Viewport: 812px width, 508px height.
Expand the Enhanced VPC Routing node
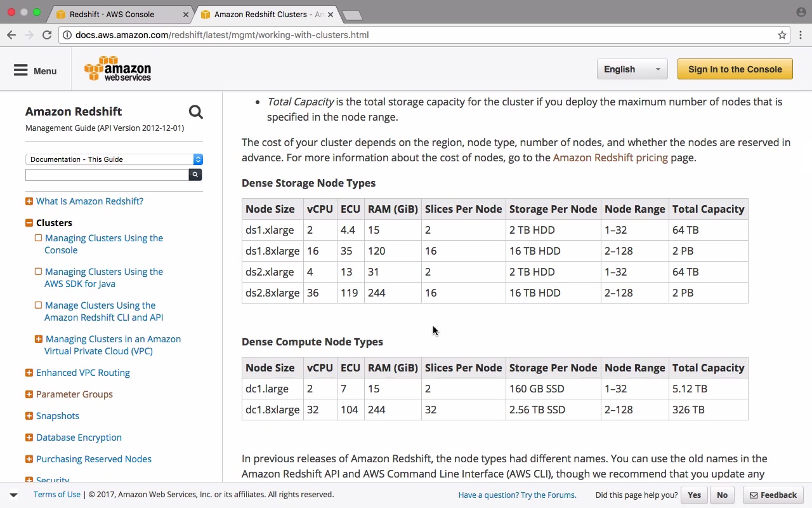[x=29, y=373]
